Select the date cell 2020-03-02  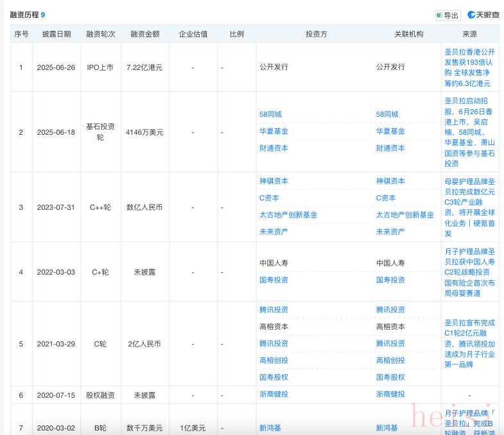56,428
